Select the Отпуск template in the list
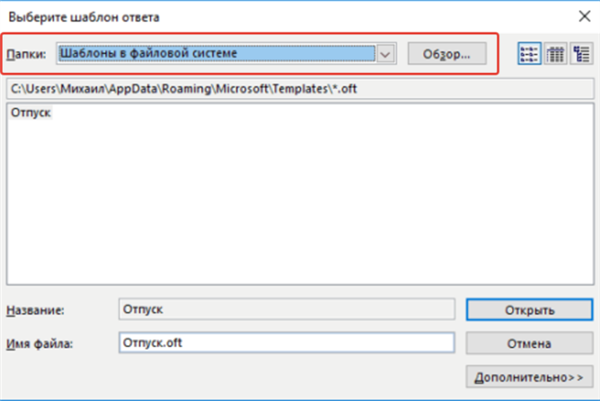Screen dimensions: 600x401 (x=31, y=112)
